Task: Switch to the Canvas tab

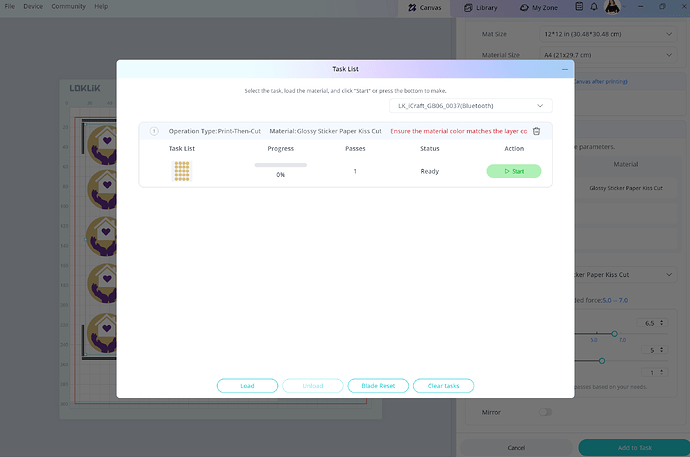Action: tap(424, 8)
